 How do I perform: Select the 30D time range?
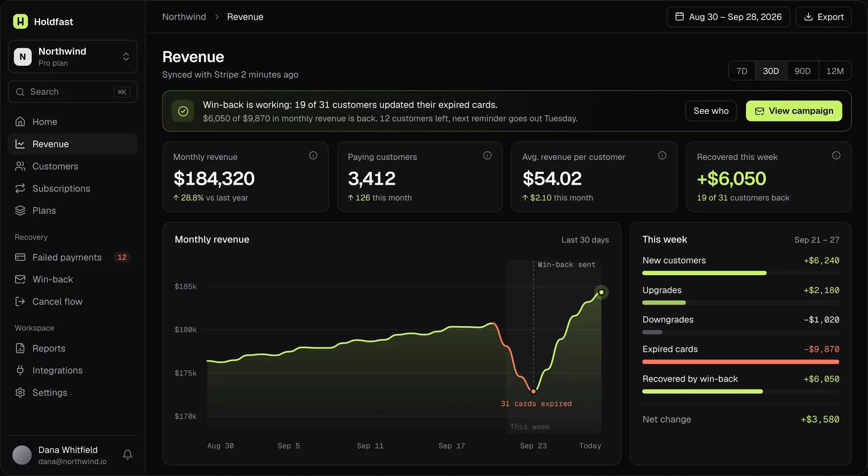coord(771,71)
